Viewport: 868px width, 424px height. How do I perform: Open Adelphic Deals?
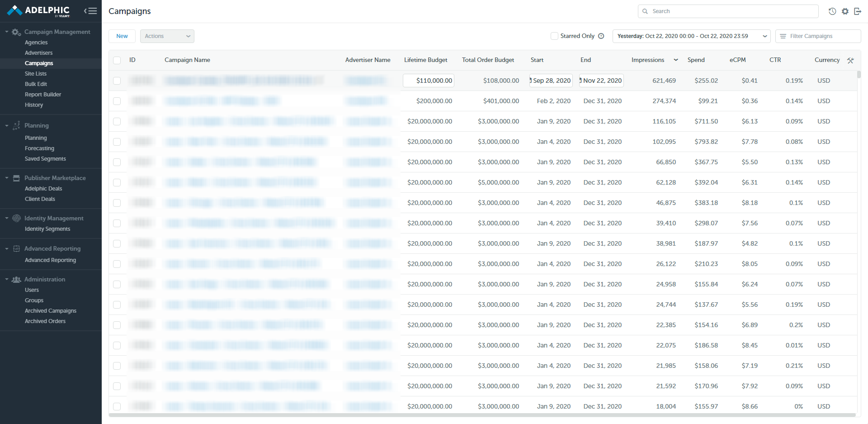coord(43,189)
